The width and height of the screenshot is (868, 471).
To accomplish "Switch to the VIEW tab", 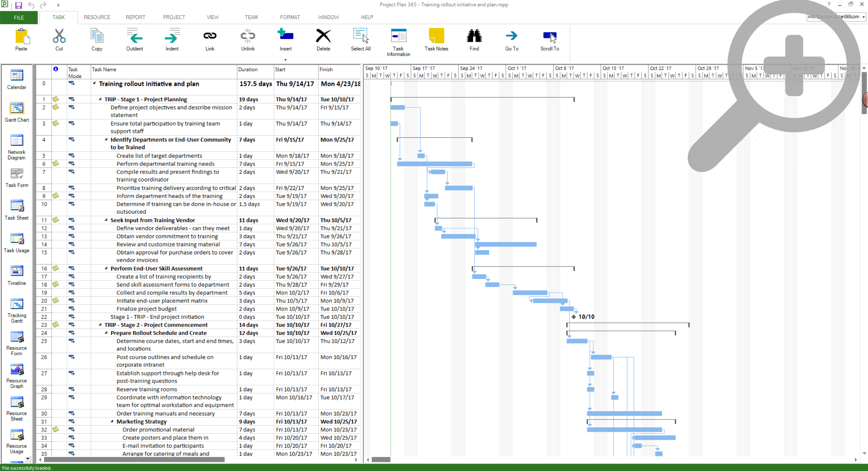I will click(213, 17).
